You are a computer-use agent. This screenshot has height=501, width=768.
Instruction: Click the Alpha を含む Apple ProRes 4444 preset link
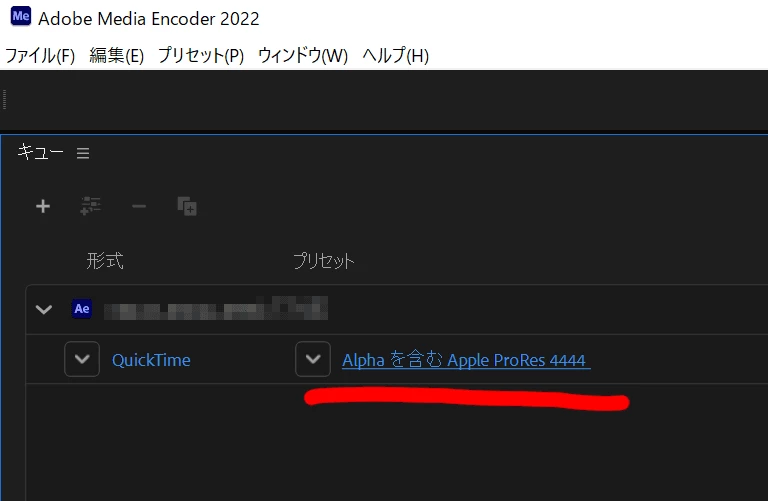click(x=466, y=360)
